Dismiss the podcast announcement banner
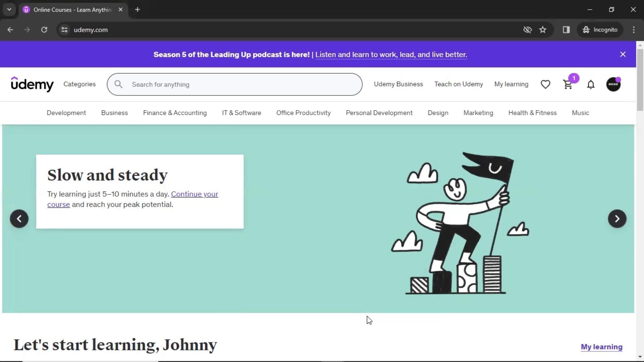 623,54
